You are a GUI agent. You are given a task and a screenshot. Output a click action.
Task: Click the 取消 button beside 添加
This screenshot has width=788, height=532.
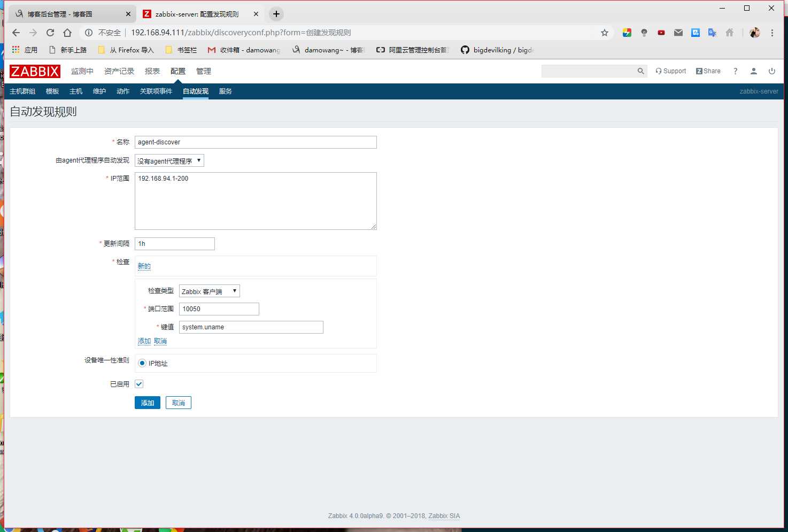tap(179, 403)
